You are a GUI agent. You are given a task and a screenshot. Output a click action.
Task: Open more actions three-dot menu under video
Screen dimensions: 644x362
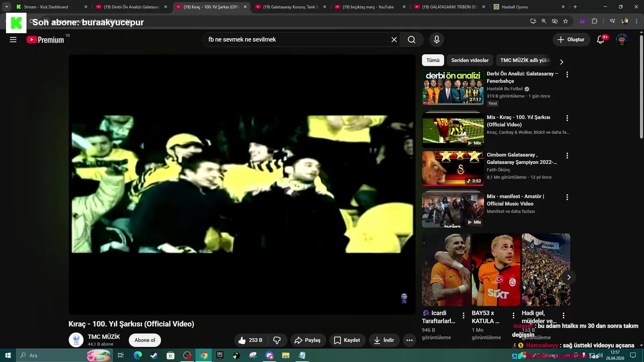410,340
